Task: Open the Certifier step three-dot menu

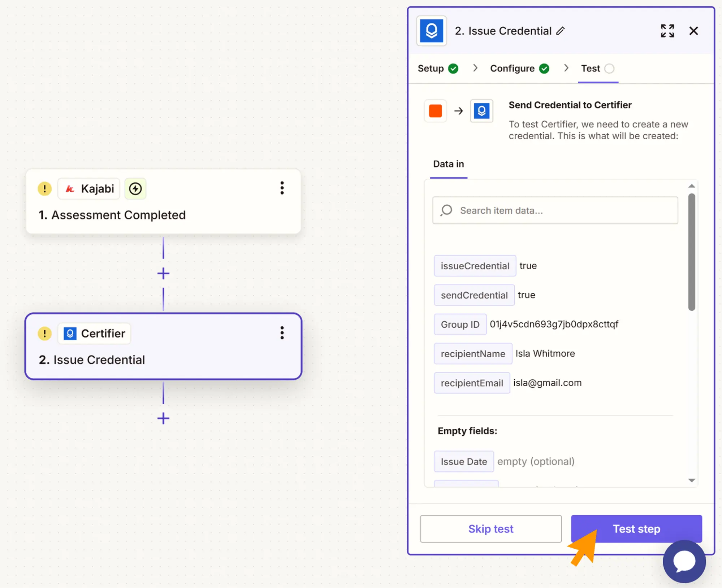Action: tap(282, 333)
